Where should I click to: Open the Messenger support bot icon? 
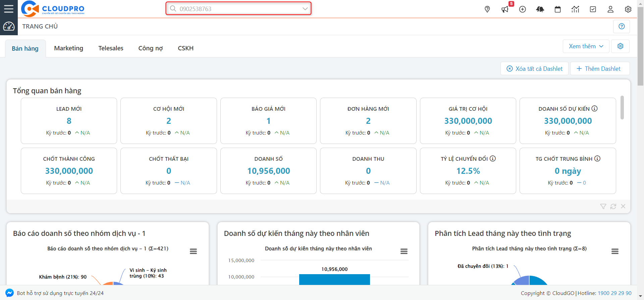pyautogui.click(x=10, y=293)
